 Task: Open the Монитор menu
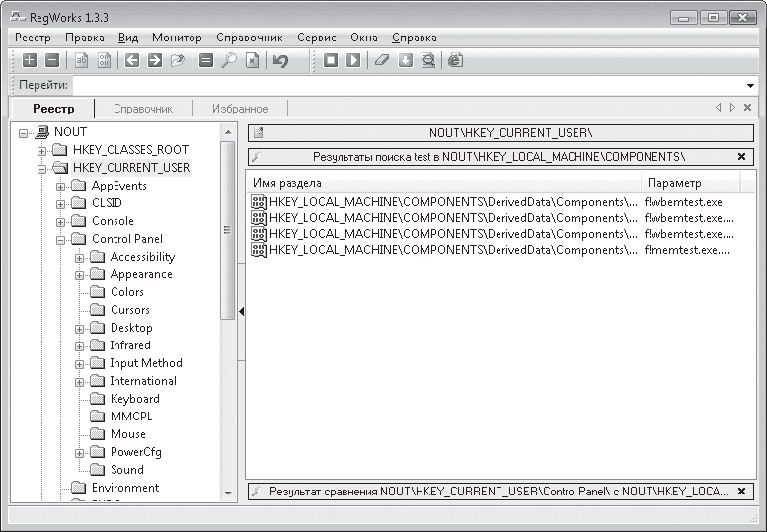point(177,38)
